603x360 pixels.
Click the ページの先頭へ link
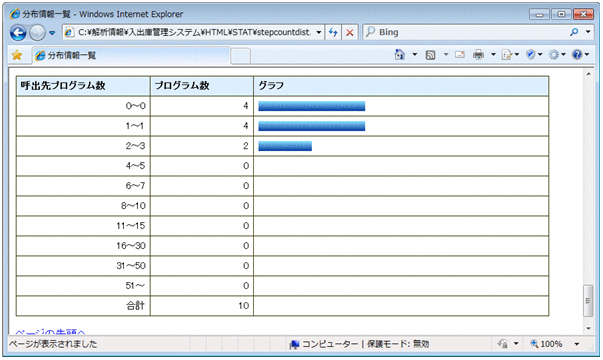click(x=50, y=332)
